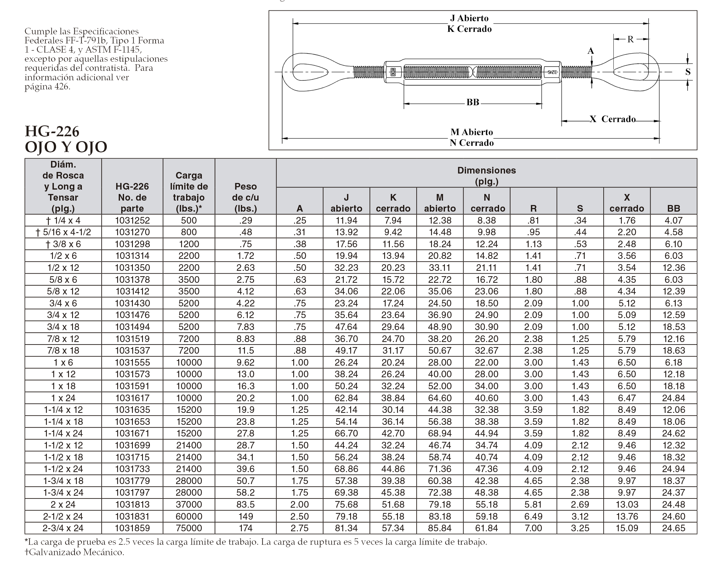The image size is (728, 587).
Task: Select the 'K Cerrado' label in the diagram
Action: (469, 29)
